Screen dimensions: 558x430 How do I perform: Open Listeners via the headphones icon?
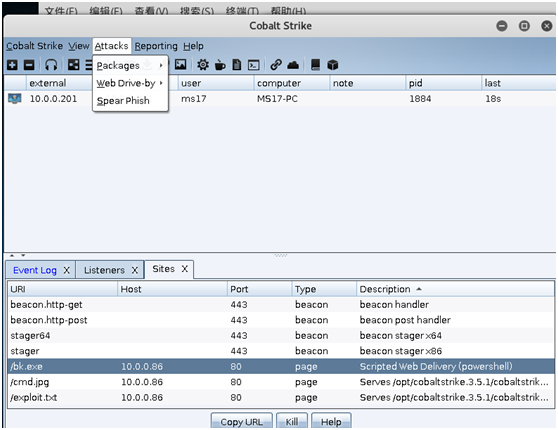(51, 65)
